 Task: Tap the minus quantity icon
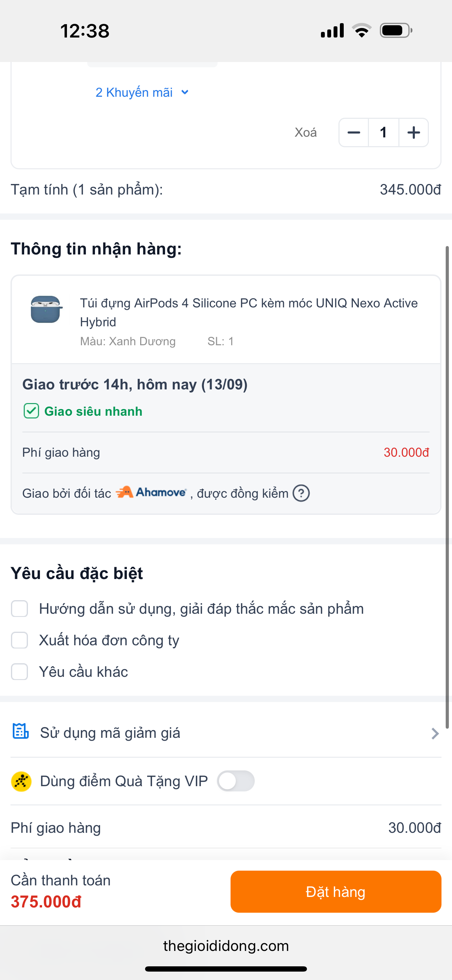tap(354, 132)
